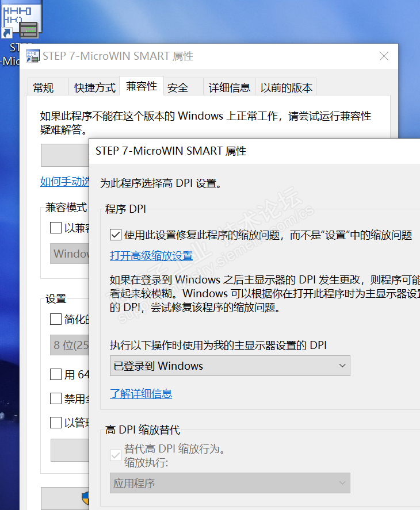This screenshot has width=420, height=510.
Task: Open the 8 位(25 color dropdown
Action: (70, 345)
